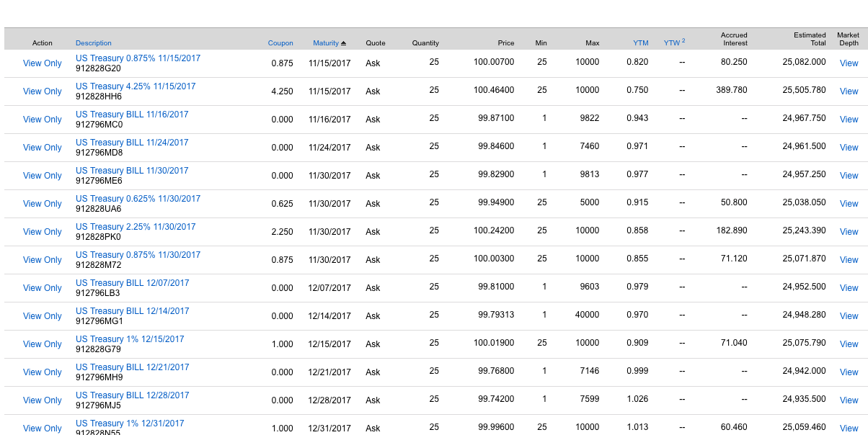Open market depth for BILL 11/16/2017
Image resolution: width=868 pixels, height=435 pixels.
pyautogui.click(x=849, y=120)
